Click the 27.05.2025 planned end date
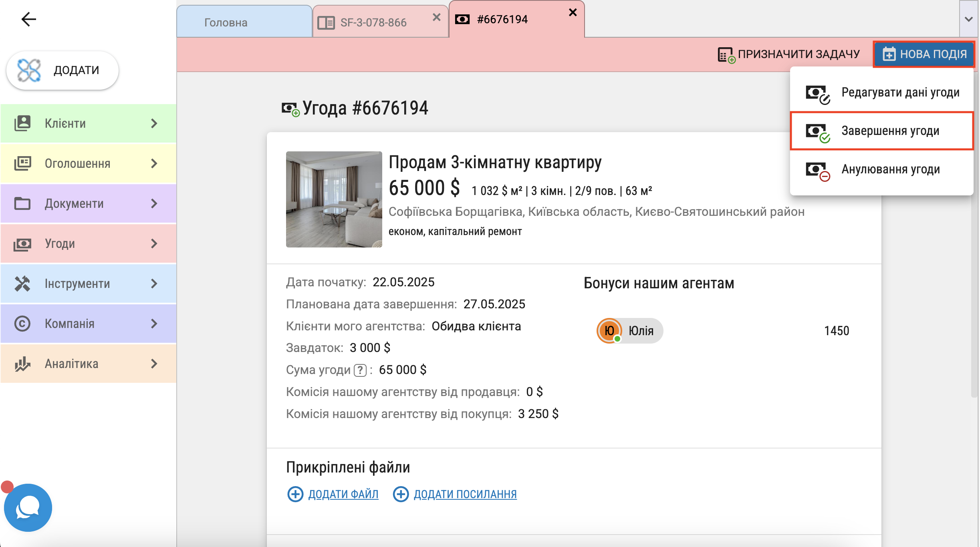 494,304
